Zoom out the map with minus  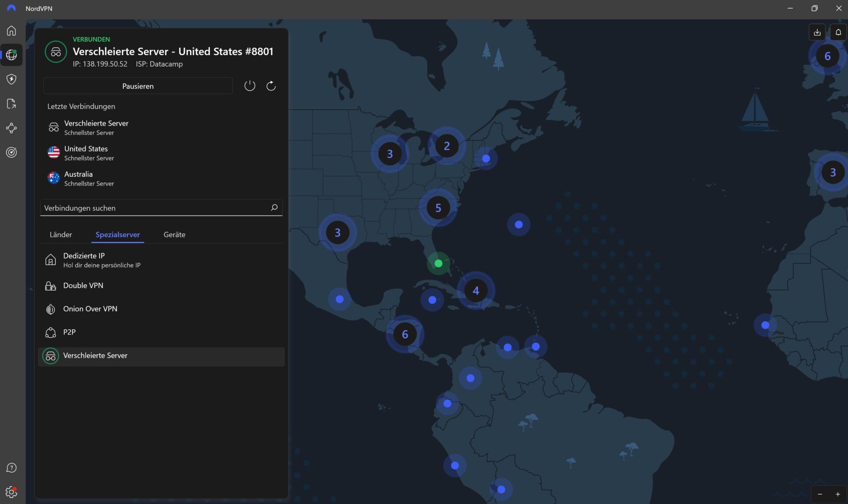820,494
